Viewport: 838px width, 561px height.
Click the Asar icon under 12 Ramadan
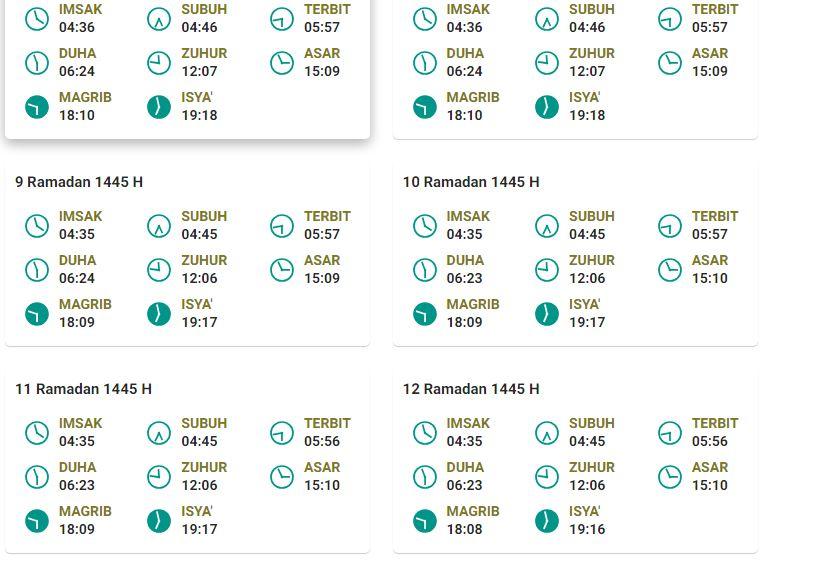(x=670, y=477)
